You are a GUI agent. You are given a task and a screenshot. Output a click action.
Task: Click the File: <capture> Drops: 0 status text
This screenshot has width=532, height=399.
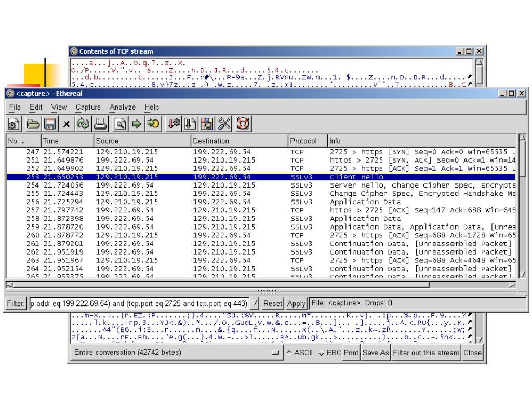(x=352, y=303)
